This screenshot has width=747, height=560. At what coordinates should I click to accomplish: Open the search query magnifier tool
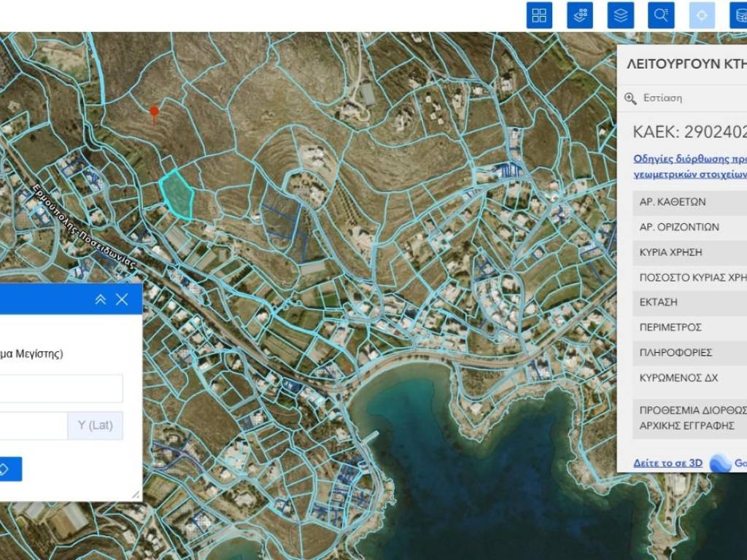tap(662, 15)
